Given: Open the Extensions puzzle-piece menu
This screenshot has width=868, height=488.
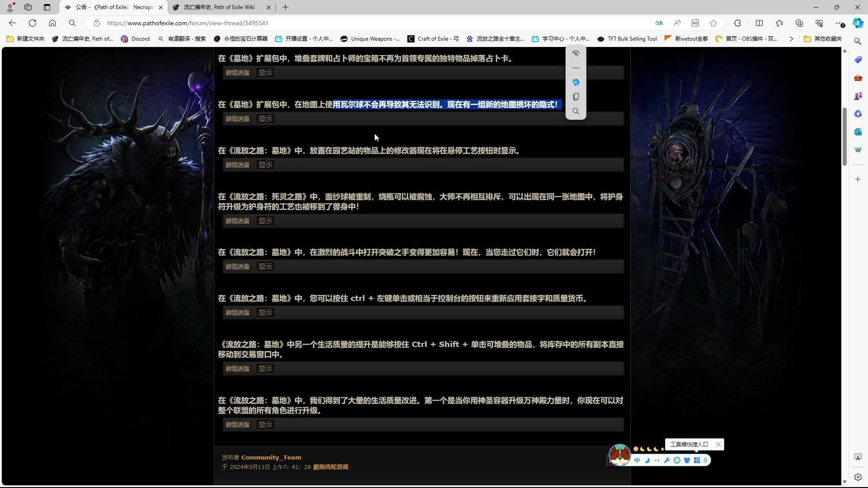Looking at the screenshot, I should click(x=738, y=23).
